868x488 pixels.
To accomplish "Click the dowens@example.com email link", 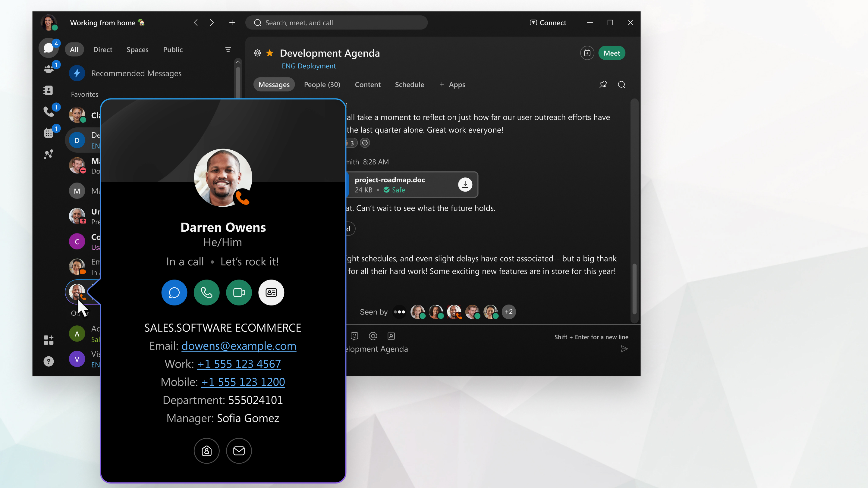I will click(x=238, y=346).
